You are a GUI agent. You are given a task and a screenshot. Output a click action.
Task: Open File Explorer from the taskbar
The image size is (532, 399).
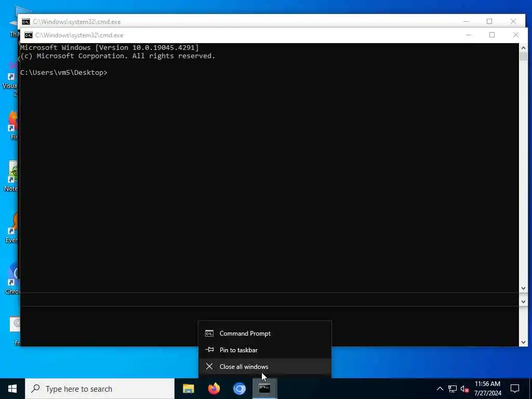click(x=188, y=389)
